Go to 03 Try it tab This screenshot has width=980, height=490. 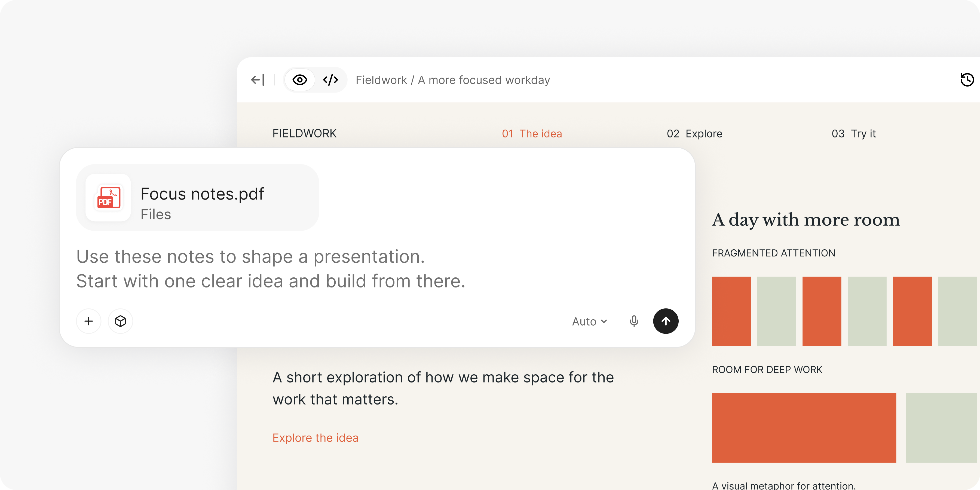pyautogui.click(x=854, y=134)
